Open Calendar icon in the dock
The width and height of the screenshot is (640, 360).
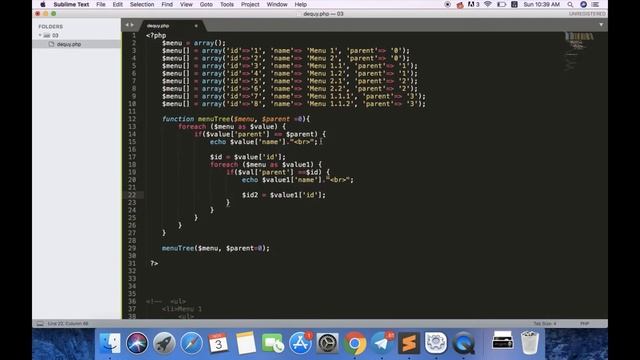click(218, 343)
